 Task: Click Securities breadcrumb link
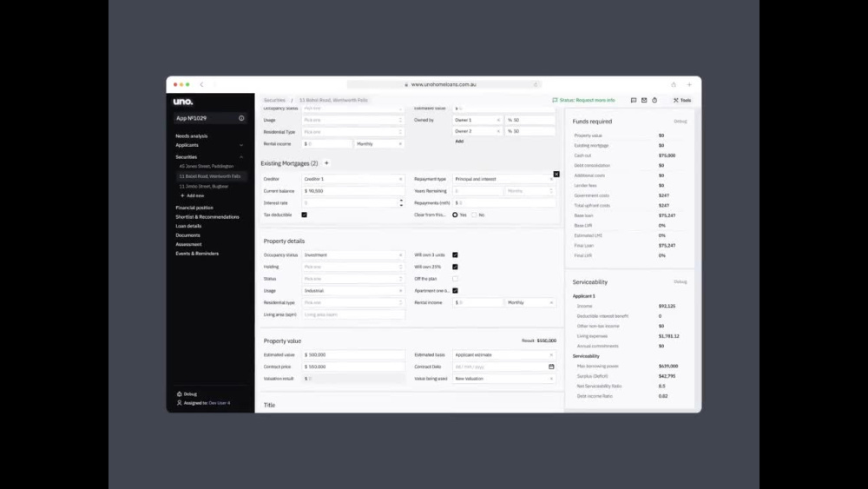[274, 100]
